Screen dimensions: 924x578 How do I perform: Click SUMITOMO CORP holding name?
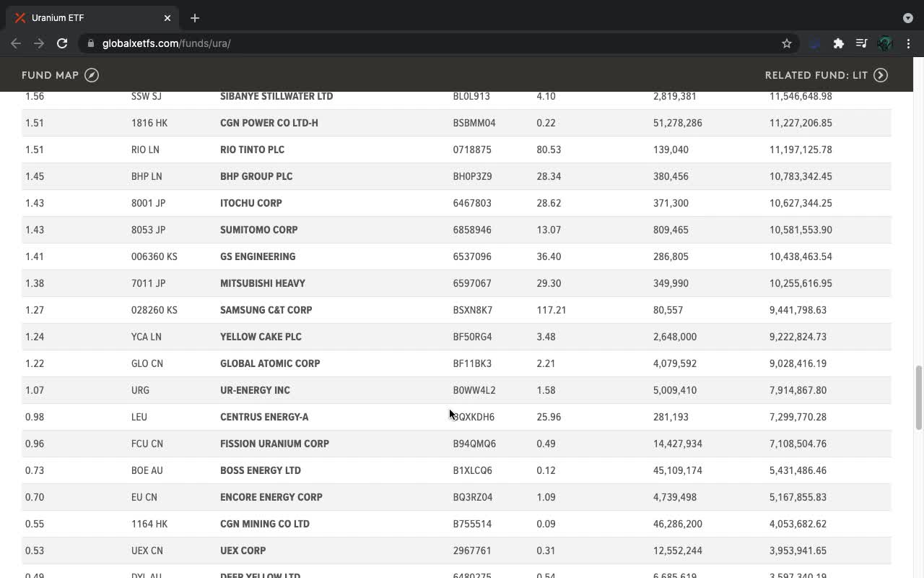(x=259, y=230)
